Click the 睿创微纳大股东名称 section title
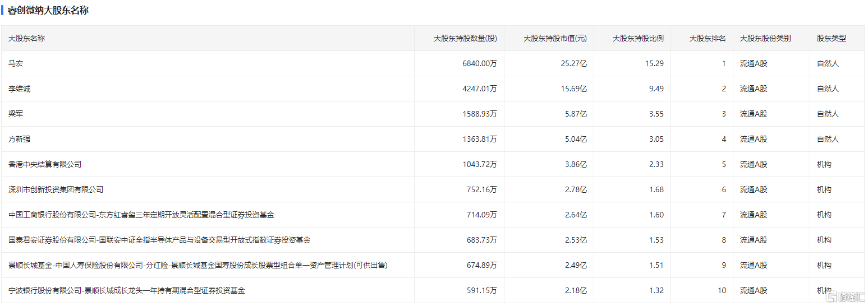Image resolution: width=868 pixels, height=306 pixels. click(x=48, y=10)
